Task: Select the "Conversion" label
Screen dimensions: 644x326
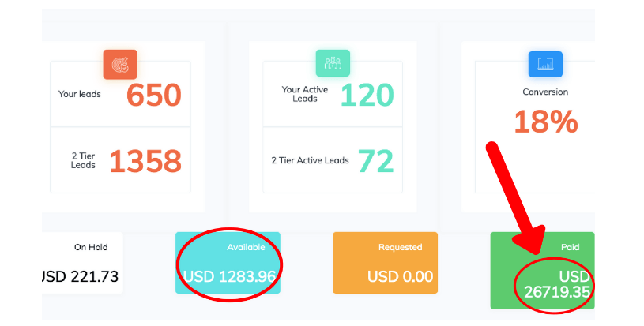Action: tap(545, 92)
